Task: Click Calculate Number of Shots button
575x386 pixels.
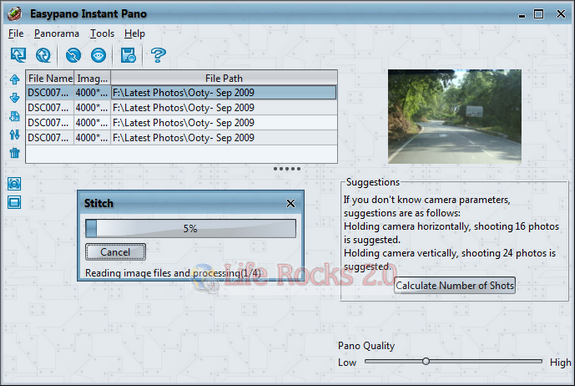Action: point(455,285)
